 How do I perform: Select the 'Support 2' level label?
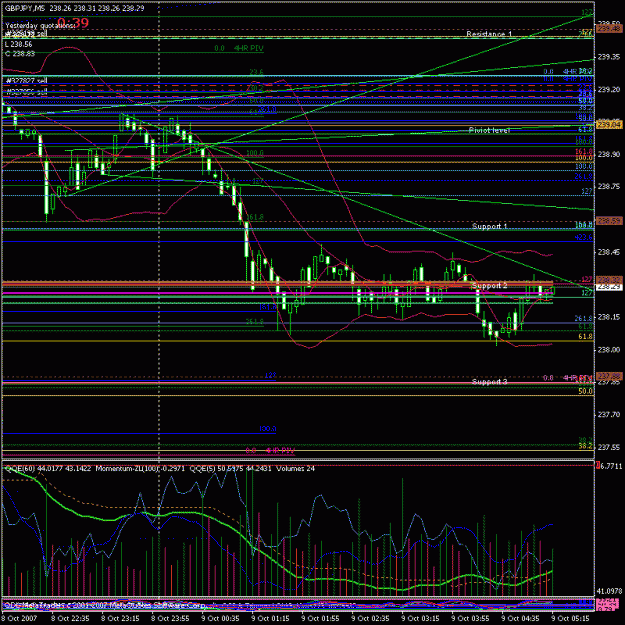point(489,285)
